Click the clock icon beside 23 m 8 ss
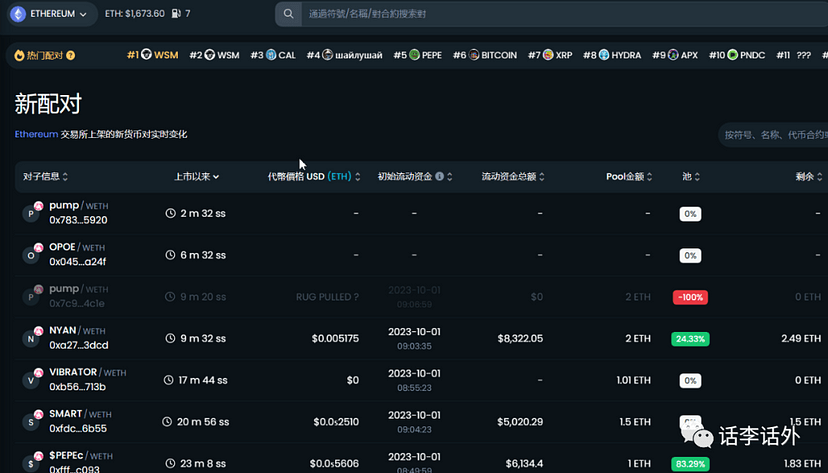 pyautogui.click(x=170, y=463)
